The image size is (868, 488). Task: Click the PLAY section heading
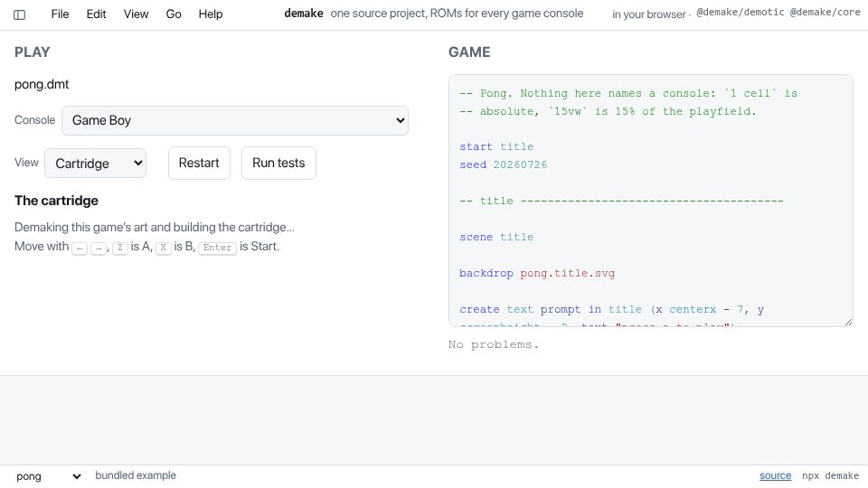click(33, 52)
